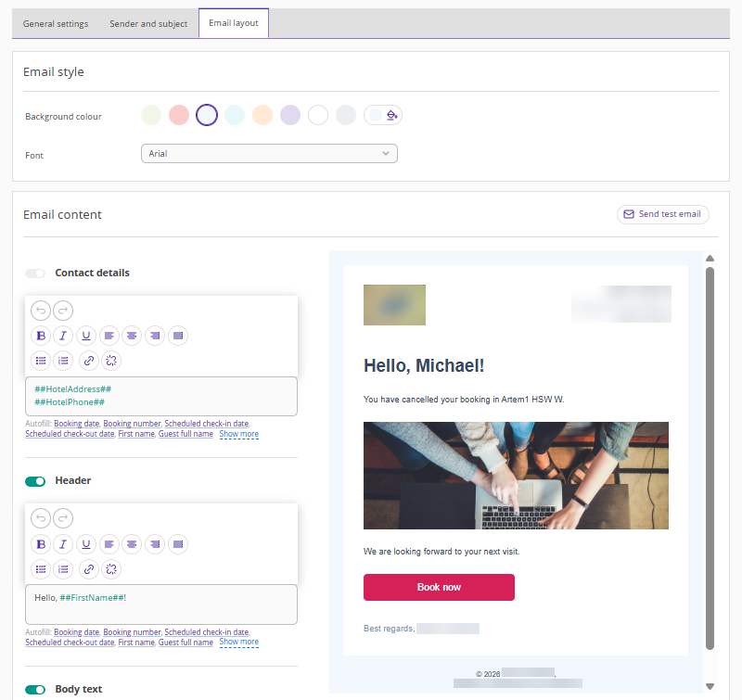This screenshot has width=742, height=700.
Task: Insert Scheduled check-in date in Contact details
Action: pyautogui.click(x=207, y=424)
